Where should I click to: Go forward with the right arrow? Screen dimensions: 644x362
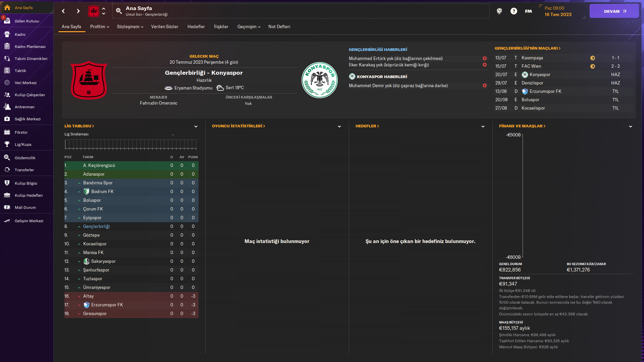click(78, 11)
